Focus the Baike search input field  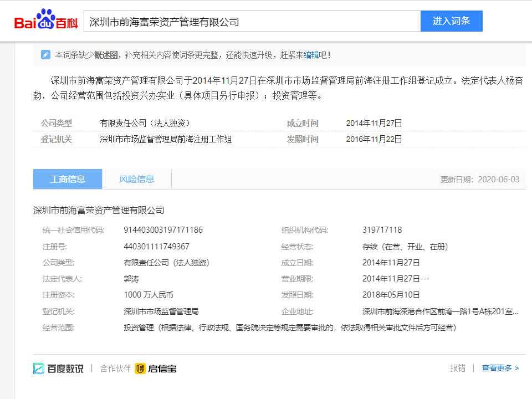(252, 22)
